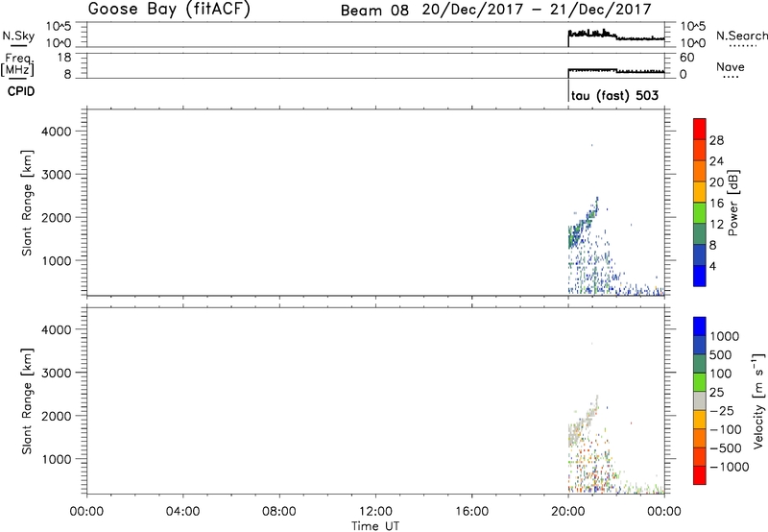Image resolution: width=768 pixels, height=532 pixels.
Task: Click the gray ground-scatter band in the velocity panel
Action: point(583,422)
